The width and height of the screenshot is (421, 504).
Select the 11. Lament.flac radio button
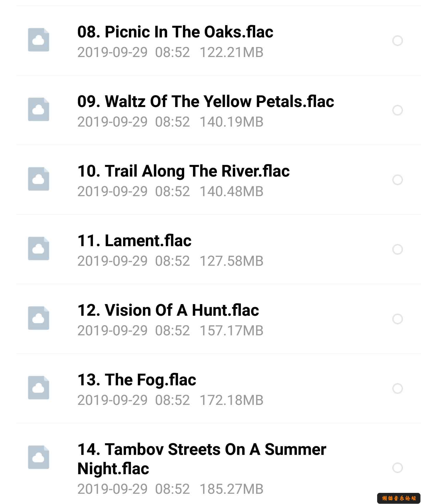click(397, 249)
